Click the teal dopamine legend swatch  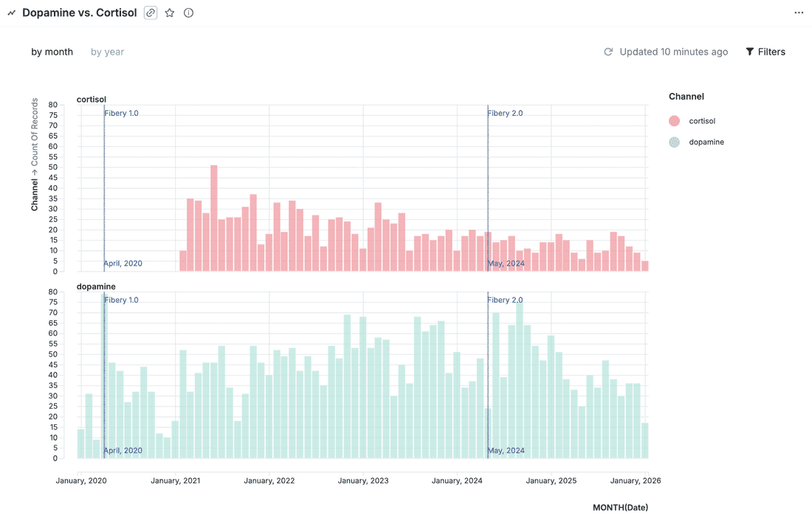tap(674, 142)
